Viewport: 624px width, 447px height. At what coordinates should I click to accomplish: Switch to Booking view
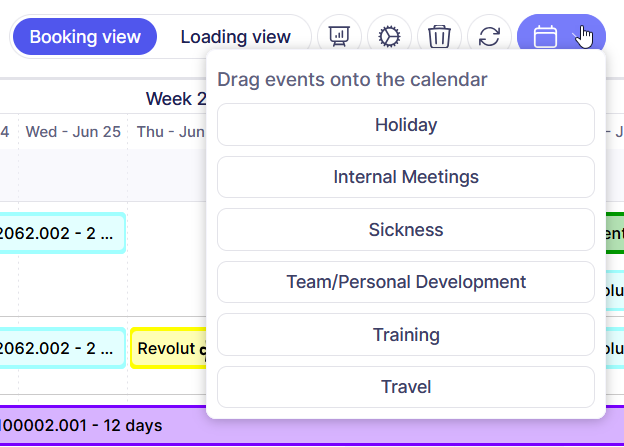pyautogui.click(x=85, y=37)
